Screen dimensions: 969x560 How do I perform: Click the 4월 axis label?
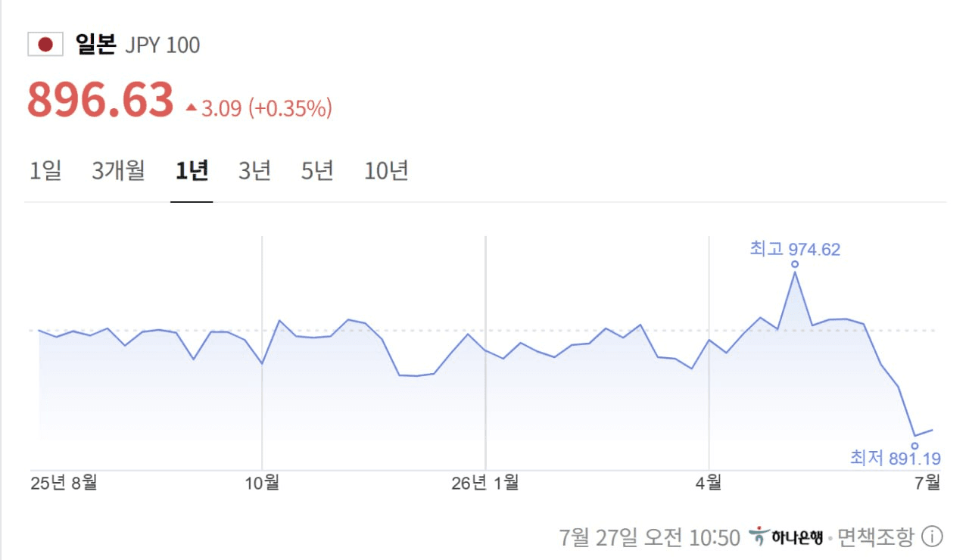709,482
